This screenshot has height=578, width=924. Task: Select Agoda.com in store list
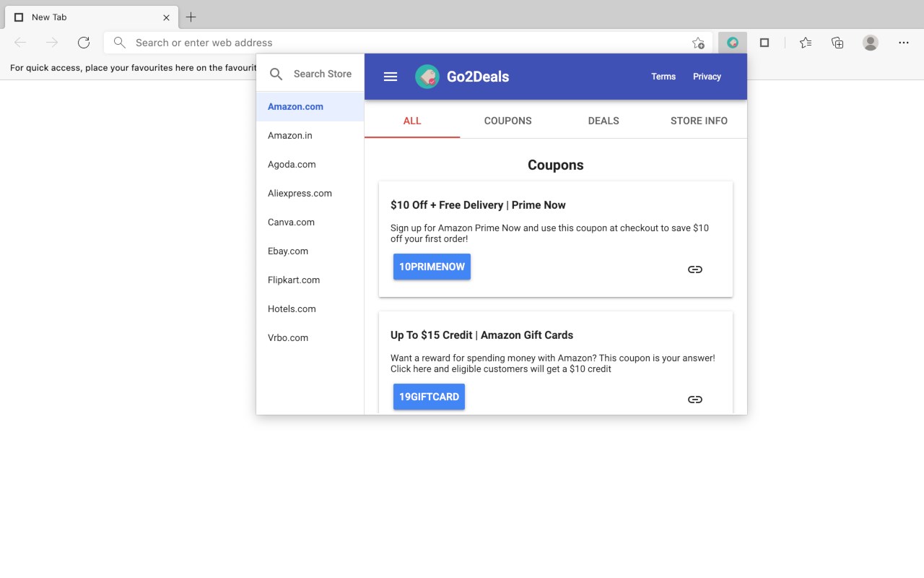tap(310, 164)
